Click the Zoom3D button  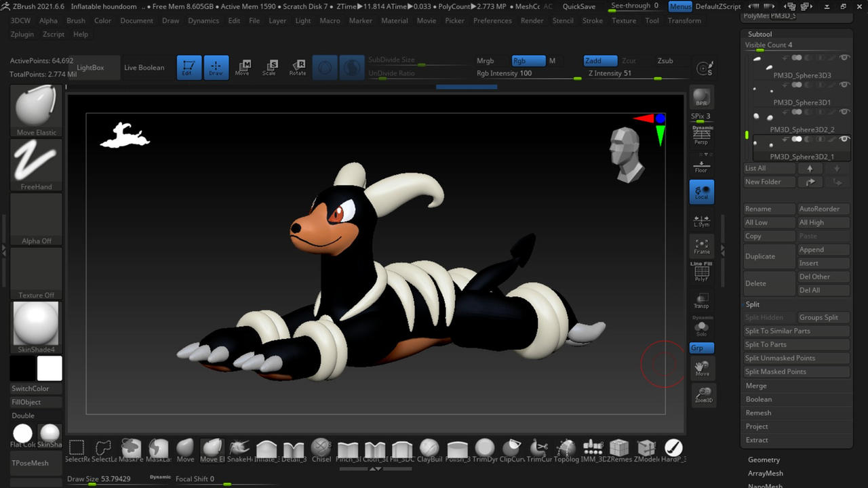click(x=703, y=395)
